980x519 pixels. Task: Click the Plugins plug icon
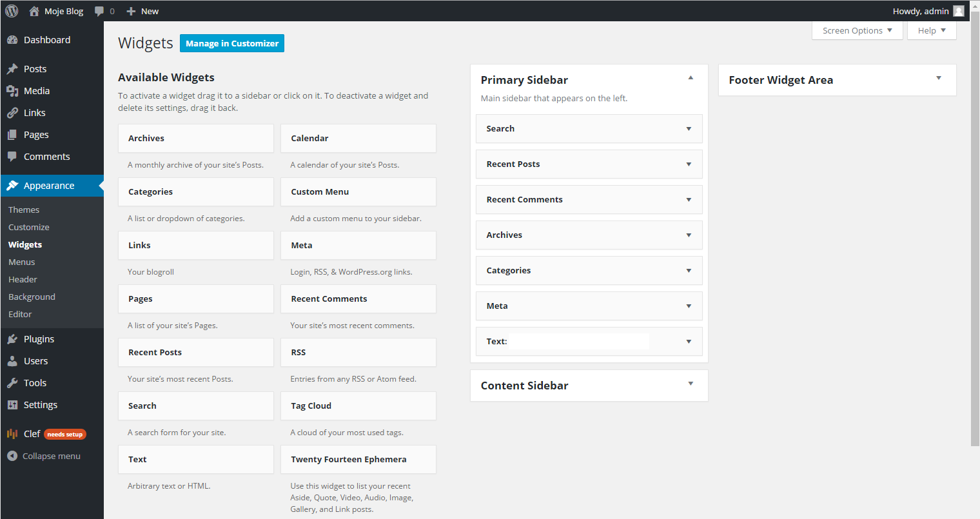click(12, 339)
